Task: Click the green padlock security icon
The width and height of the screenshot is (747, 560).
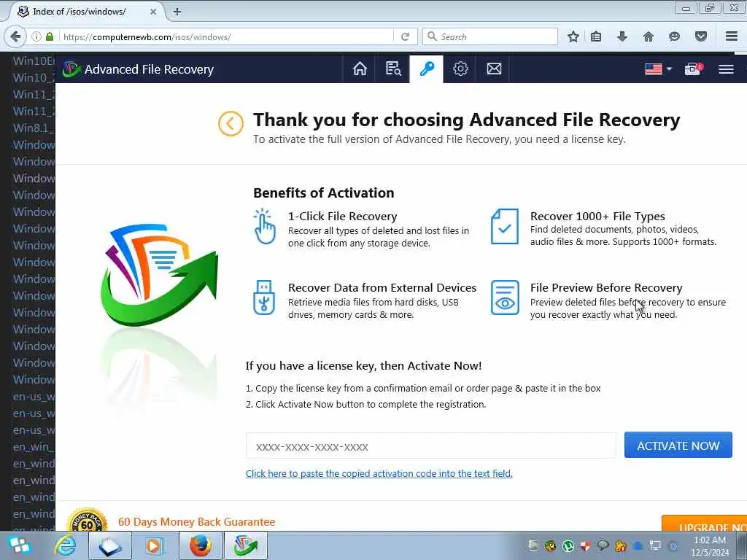Action: click(50, 36)
